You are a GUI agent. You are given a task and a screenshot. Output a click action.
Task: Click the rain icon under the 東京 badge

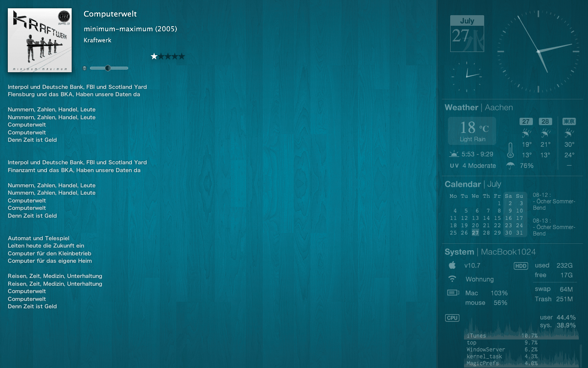tap(569, 133)
